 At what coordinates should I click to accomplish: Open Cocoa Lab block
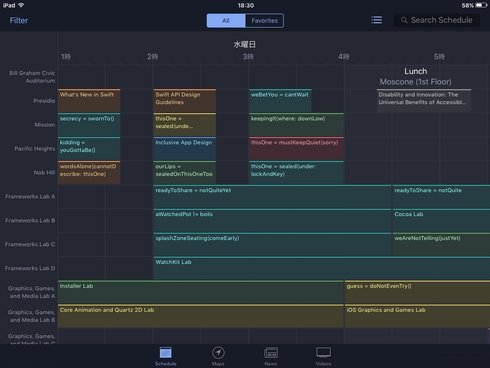[x=441, y=220]
